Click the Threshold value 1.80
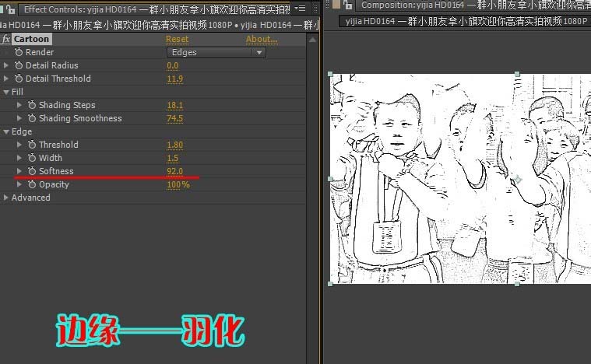591x364 pixels. pyautogui.click(x=175, y=145)
